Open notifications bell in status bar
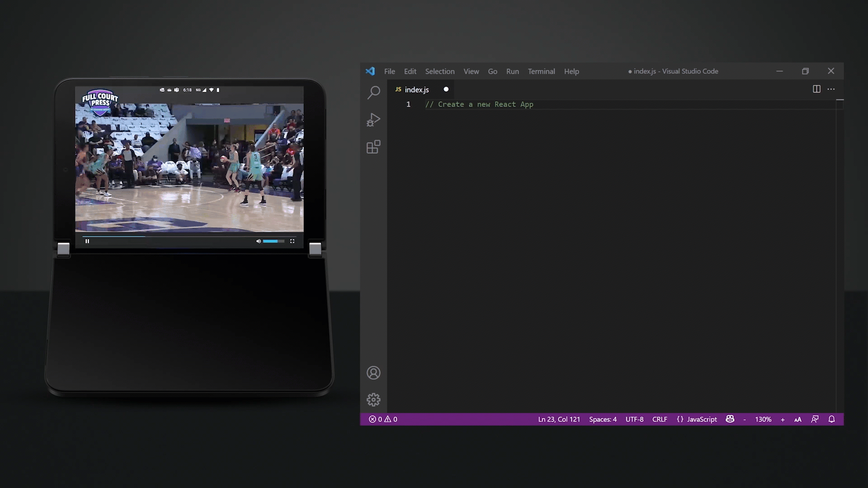Screen dimensions: 868x488 (x=831, y=419)
